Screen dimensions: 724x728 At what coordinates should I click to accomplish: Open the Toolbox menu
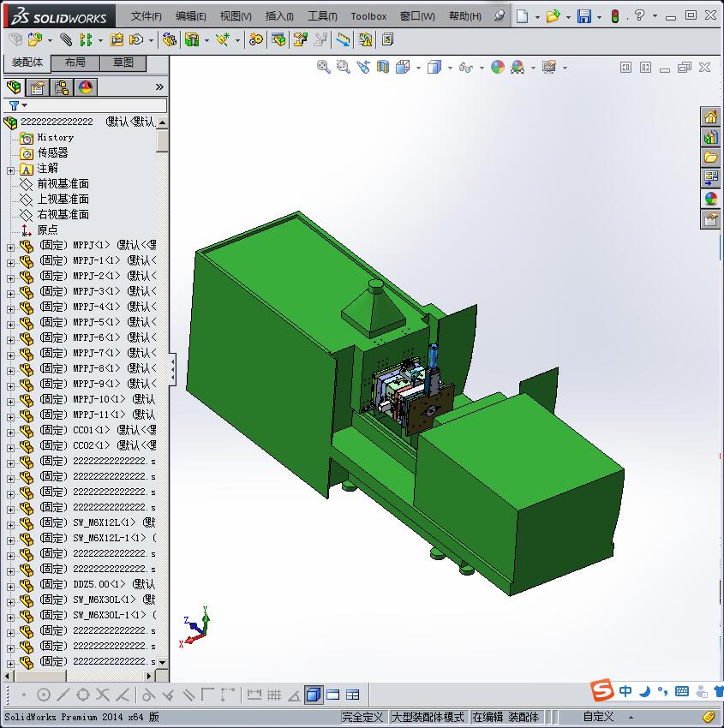pos(368,16)
